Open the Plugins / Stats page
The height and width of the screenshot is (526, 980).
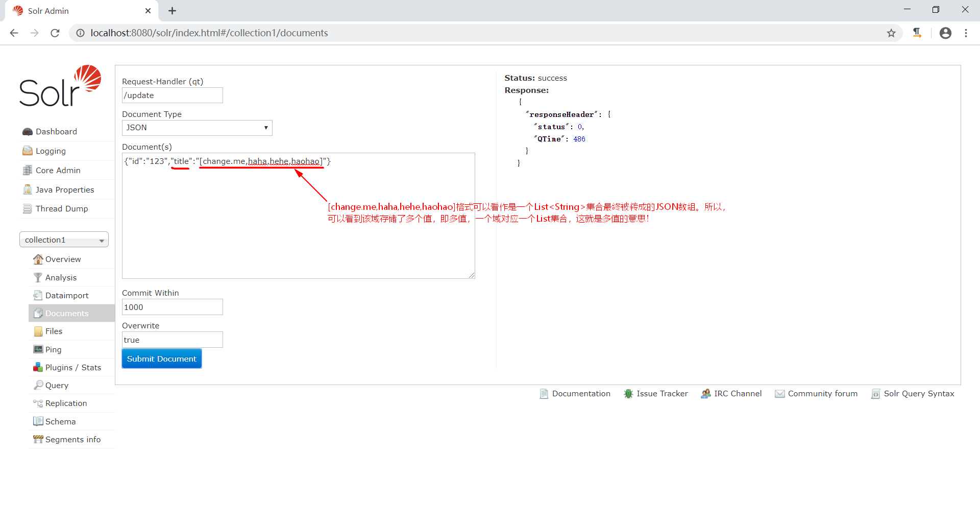(72, 367)
